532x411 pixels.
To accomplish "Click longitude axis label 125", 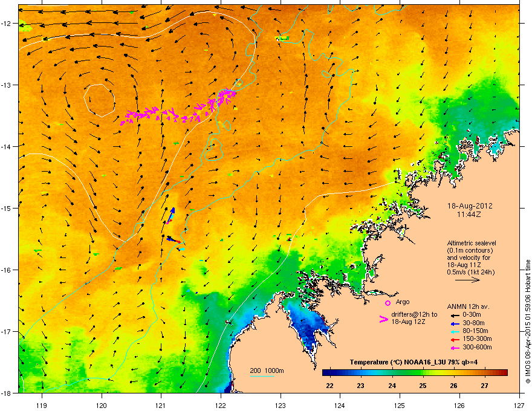I will point(400,406).
